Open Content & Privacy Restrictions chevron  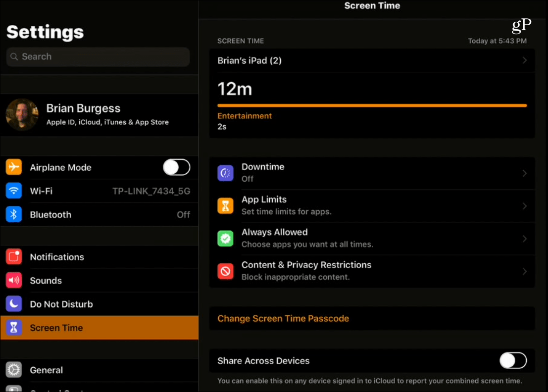[x=525, y=271]
